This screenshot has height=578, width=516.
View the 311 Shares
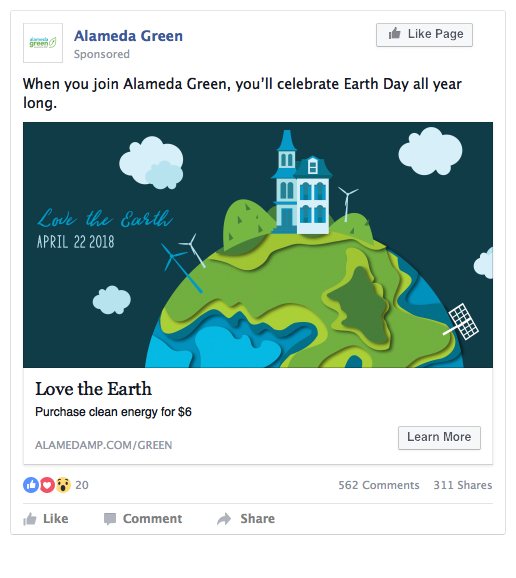[x=463, y=485]
